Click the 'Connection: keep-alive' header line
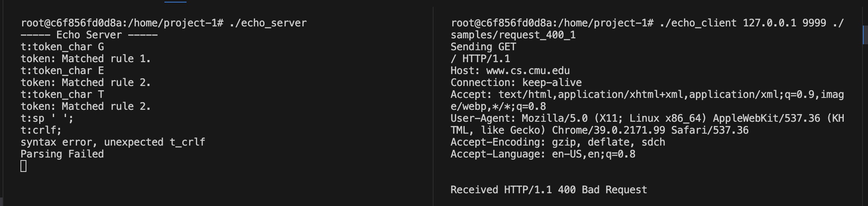 pos(516,83)
